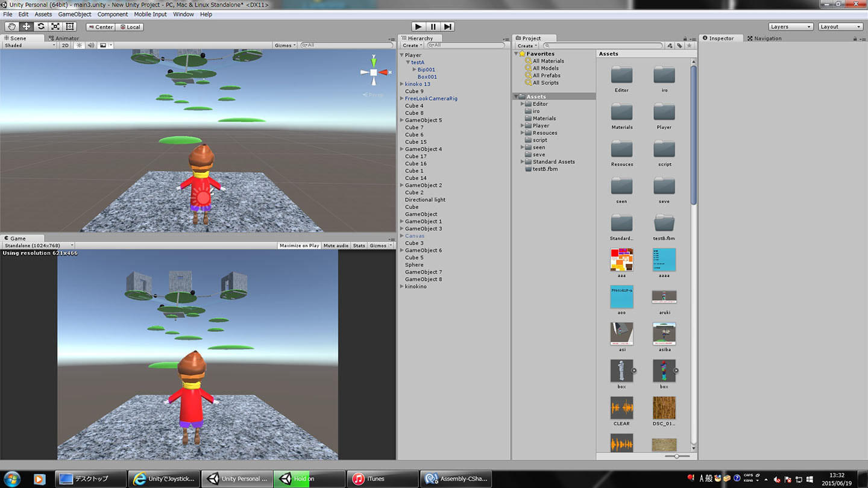
Task: Open the Shaded draw mode dropdown
Action: [x=29, y=45]
